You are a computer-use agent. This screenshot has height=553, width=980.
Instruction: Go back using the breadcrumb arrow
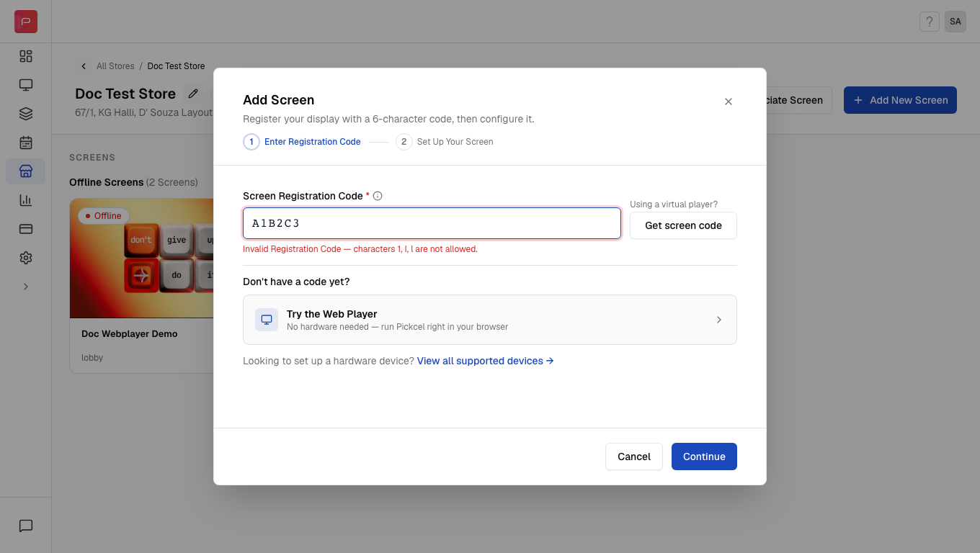point(84,66)
